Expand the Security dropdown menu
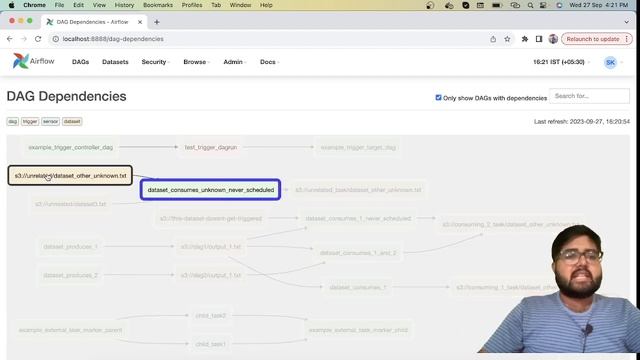This screenshot has width=640, height=360. (x=156, y=62)
